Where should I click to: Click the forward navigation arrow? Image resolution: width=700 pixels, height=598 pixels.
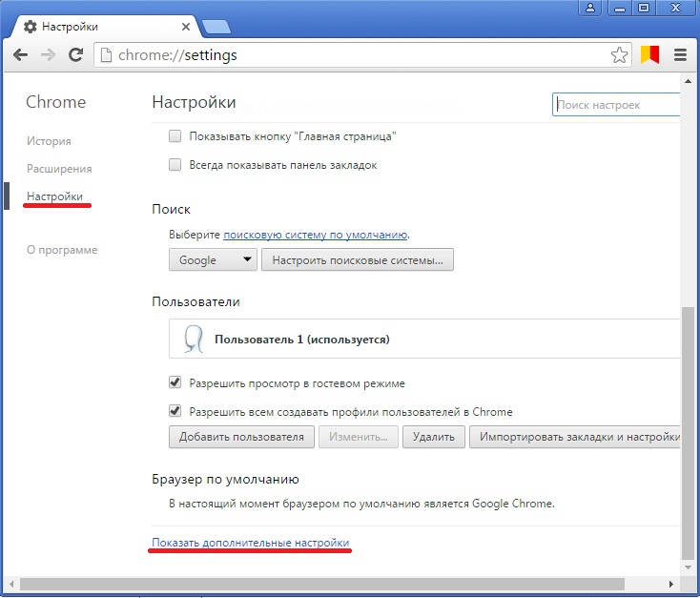pyautogui.click(x=47, y=55)
